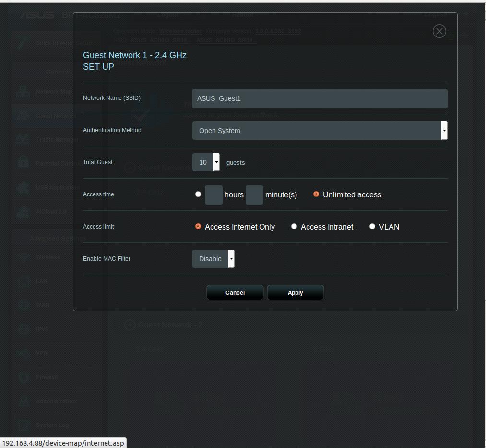Click the 'Access limit' label
486x448 pixels.
tap(98, 227)
